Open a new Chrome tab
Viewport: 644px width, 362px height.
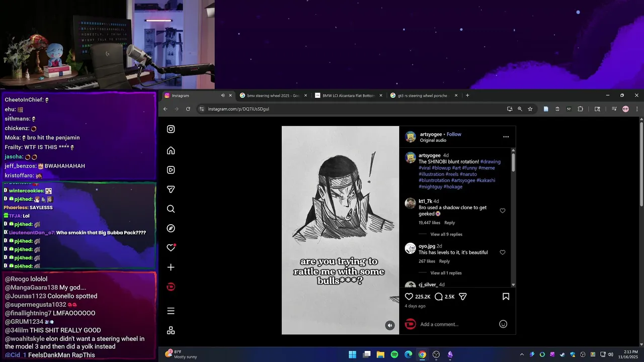[467, 96]
